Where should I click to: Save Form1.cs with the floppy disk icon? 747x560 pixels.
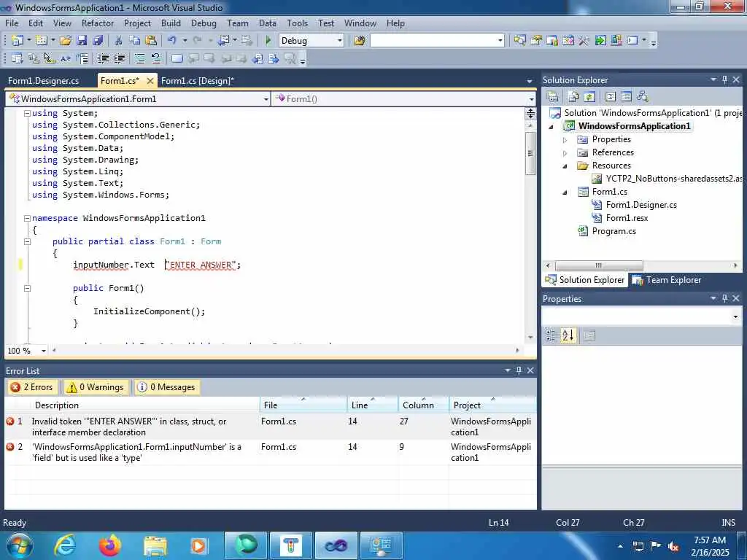(x=82, y=41)
